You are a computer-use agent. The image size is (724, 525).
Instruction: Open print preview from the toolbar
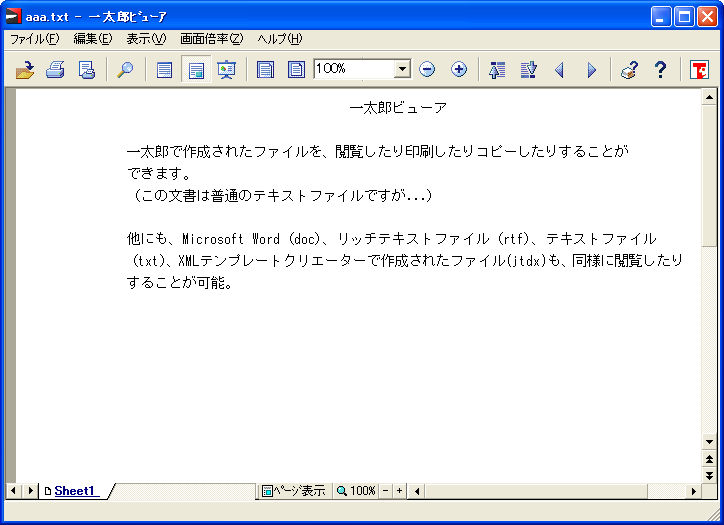point(86,70)
